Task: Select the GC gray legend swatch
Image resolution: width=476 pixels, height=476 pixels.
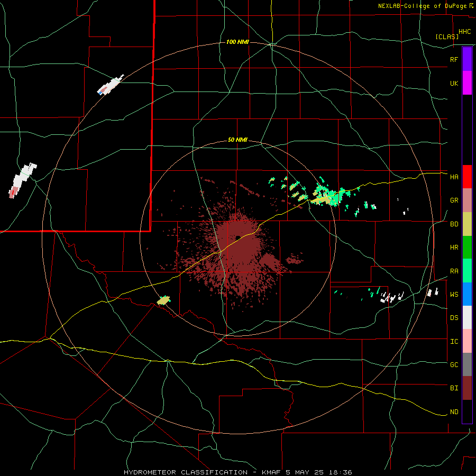Action: (467, 364)
